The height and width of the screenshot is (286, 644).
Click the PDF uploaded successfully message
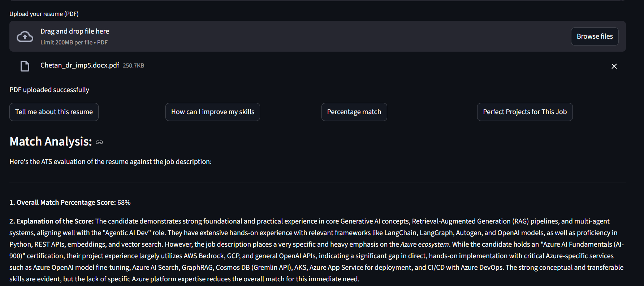pyautogui.click(x=49, y=90)
